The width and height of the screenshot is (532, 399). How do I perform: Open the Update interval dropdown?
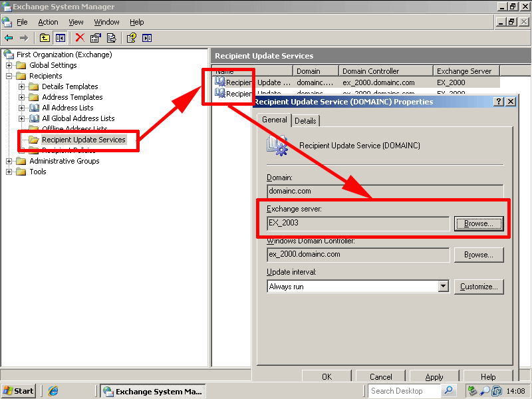443,287
